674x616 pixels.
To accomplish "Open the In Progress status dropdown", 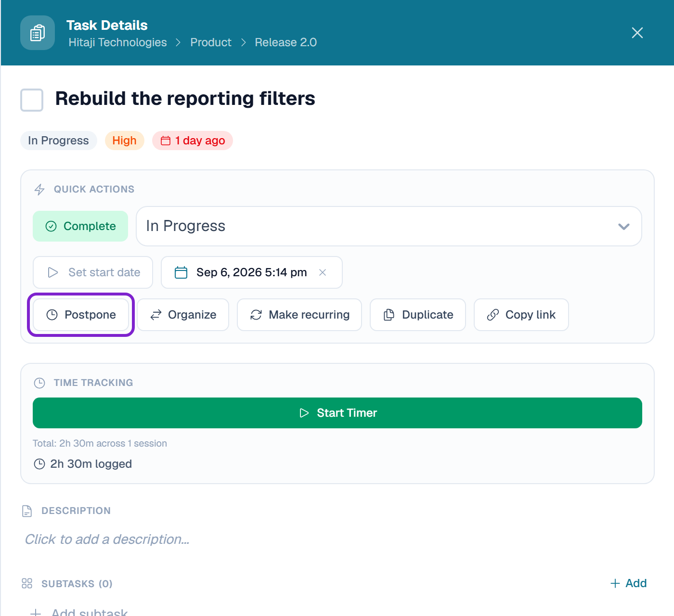I will pyautogui.click(x=389, y=226).
